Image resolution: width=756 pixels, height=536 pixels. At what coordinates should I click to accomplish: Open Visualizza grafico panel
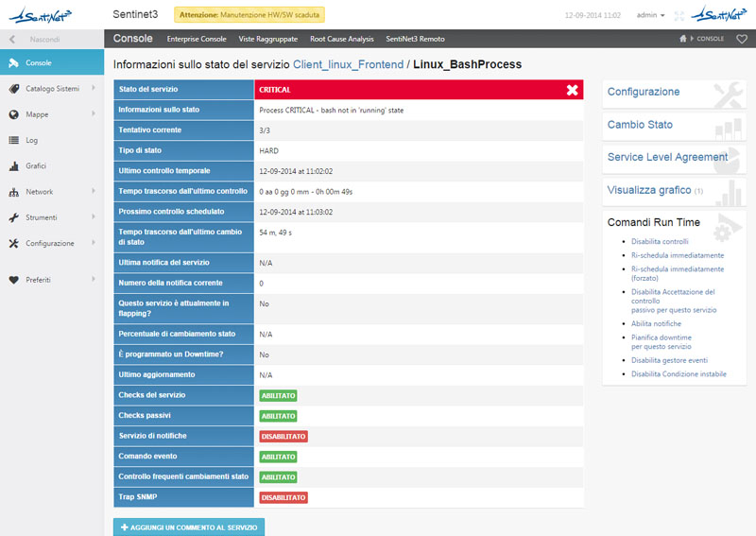pyautogui.click(x=674, y=191)
